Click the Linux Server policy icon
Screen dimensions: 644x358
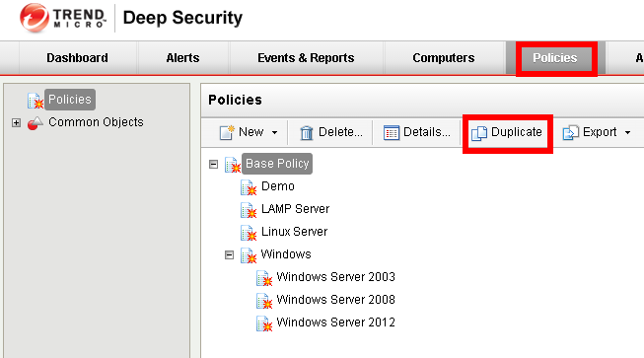(249, 233)
